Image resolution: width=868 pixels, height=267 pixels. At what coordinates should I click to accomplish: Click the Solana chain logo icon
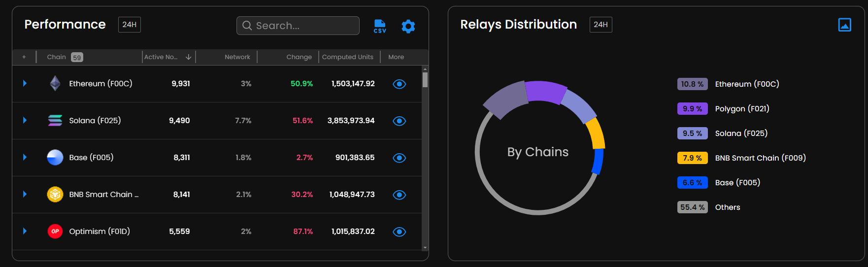[x=55, y=121]
